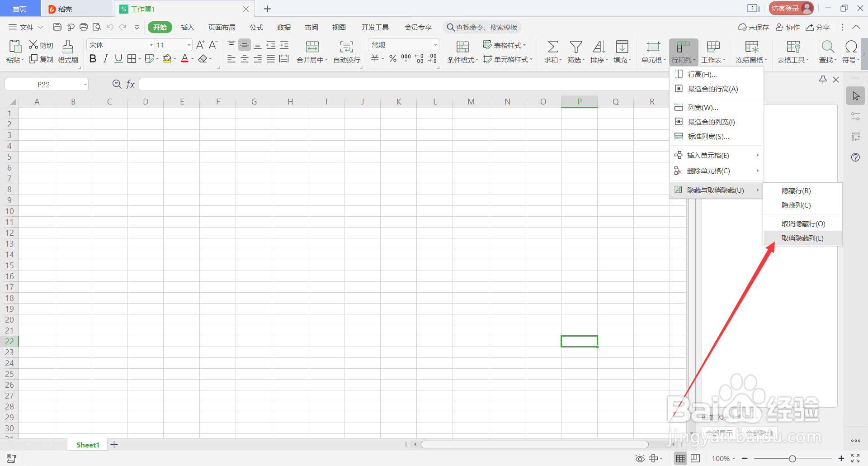Open the File (文件) menu dropdown

tap(26, 27)
